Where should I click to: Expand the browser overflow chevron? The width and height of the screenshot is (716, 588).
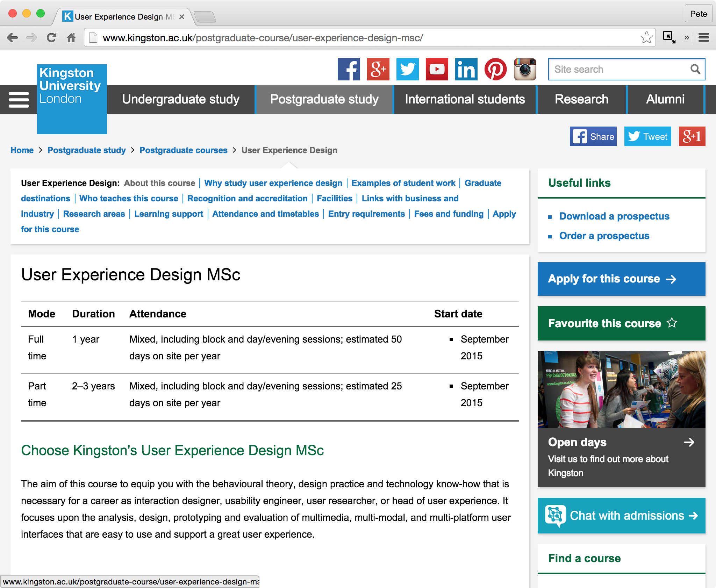[686, 37]
